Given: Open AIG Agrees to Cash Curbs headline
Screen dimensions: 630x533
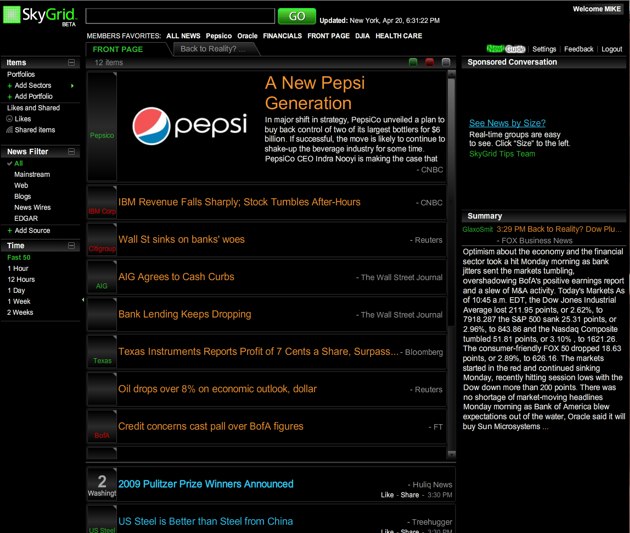Looking at the screenshot, I should point(176,277).
